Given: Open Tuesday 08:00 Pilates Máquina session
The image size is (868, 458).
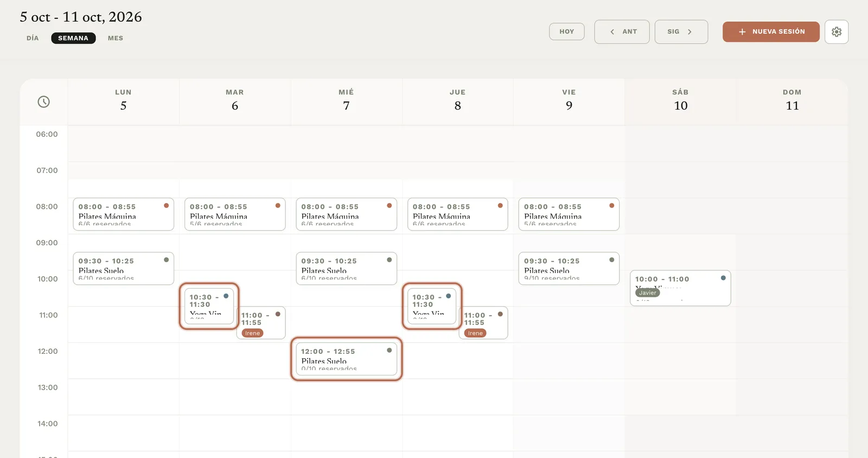Looking at the screenshot, I should click(235, 214).
